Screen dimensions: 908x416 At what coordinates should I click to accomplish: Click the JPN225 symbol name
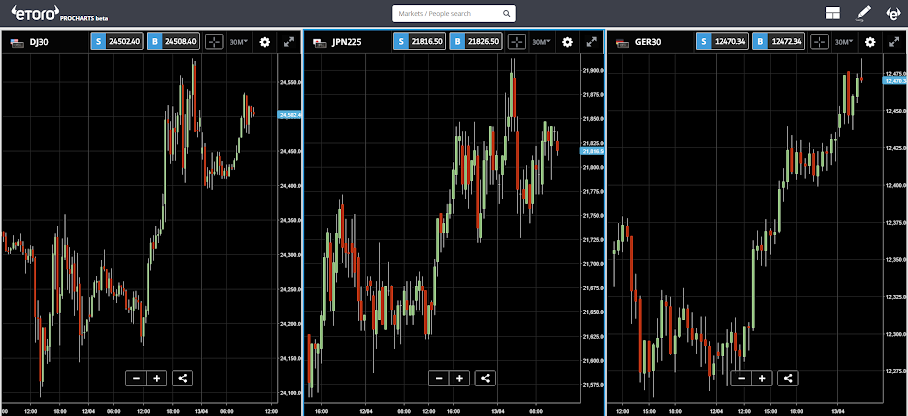click(347, 42)
